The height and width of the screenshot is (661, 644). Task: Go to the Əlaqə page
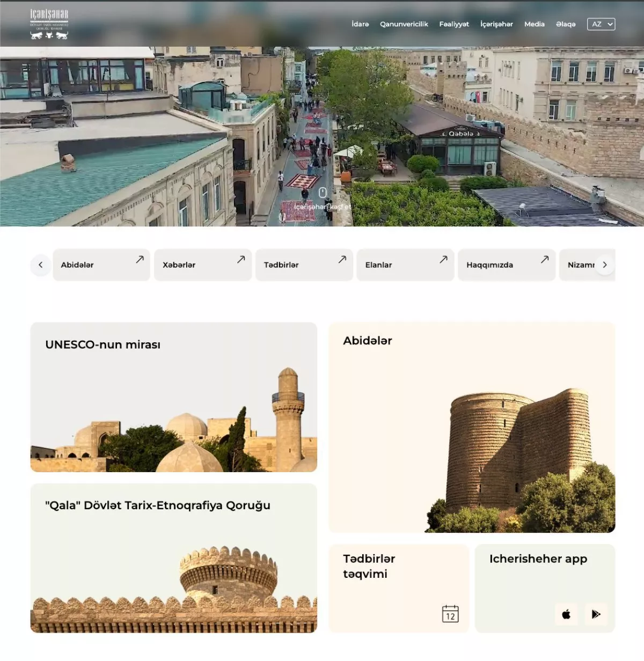pyautogui.click(x=566, y=24)
